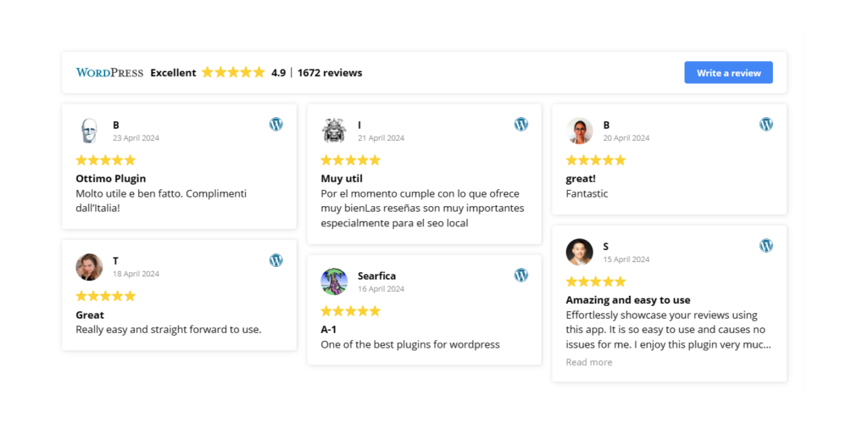Click the skull avatar on Ottimo Plugin review
Screen dimensions: 868x440
89,131
